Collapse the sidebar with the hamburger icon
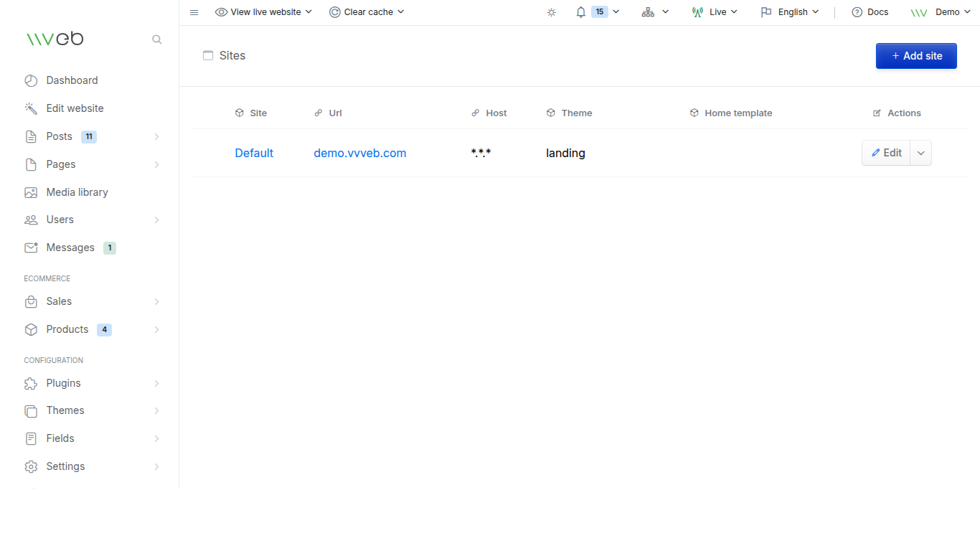Screen dimensions: 980x551 [x=194, y=11]
